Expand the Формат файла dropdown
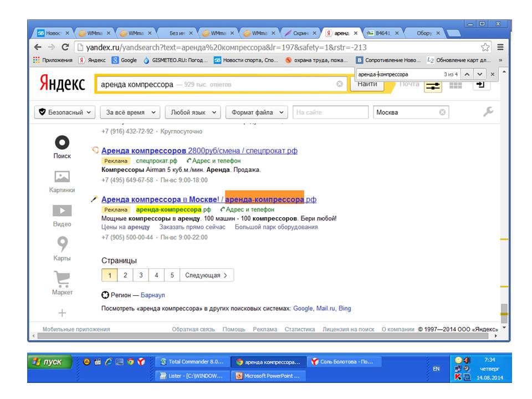 point(257,112)
